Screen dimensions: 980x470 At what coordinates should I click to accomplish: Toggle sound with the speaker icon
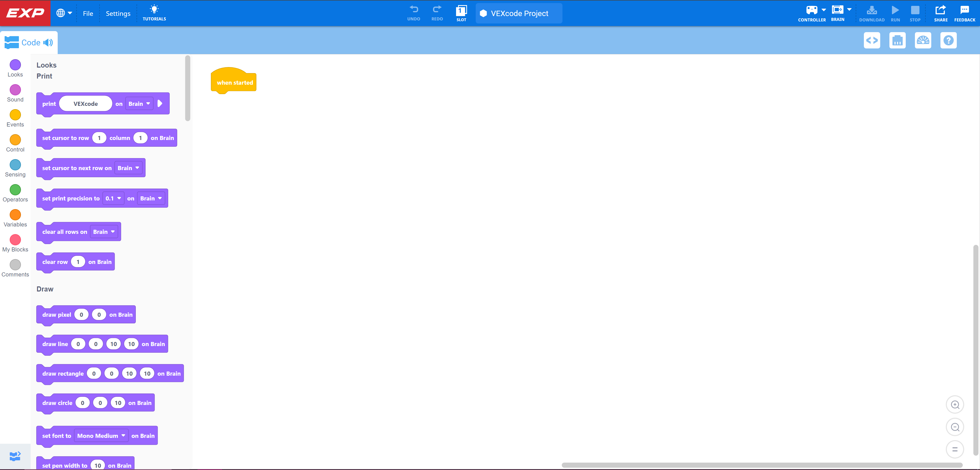[48, 43]
